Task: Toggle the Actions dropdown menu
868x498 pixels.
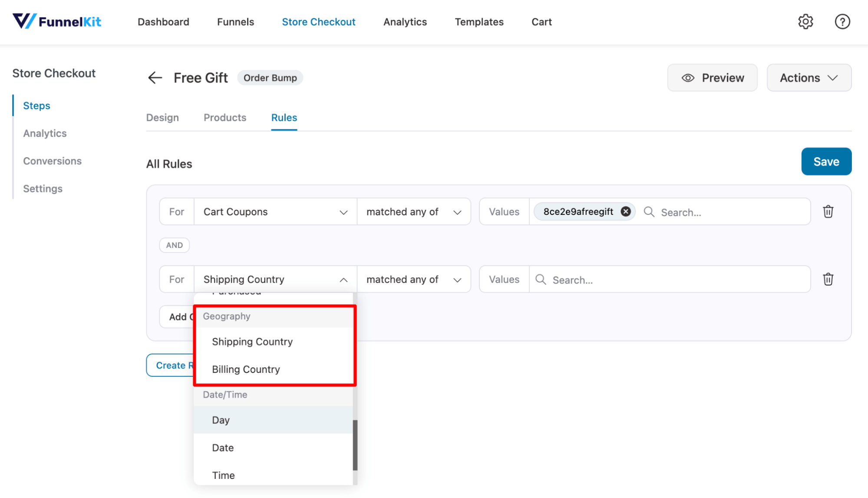Action: click(x=808, y=78)
